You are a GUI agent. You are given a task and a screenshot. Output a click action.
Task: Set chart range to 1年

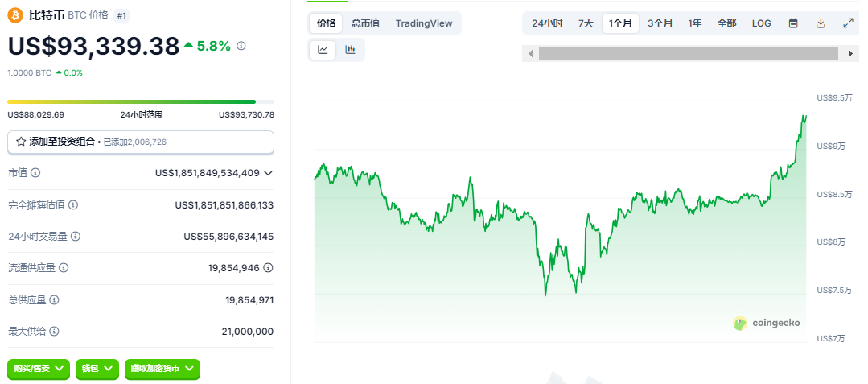point(695,23)
